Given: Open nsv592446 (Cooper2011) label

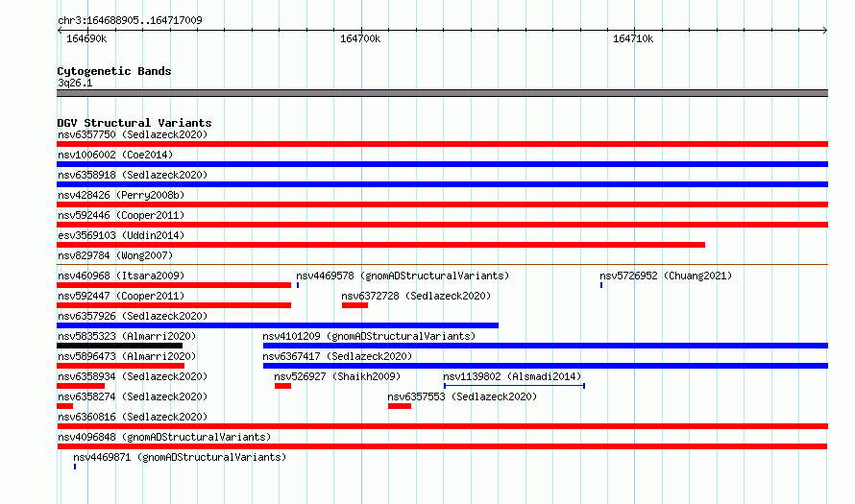Looking at the screenshot, I should (121, 215).
